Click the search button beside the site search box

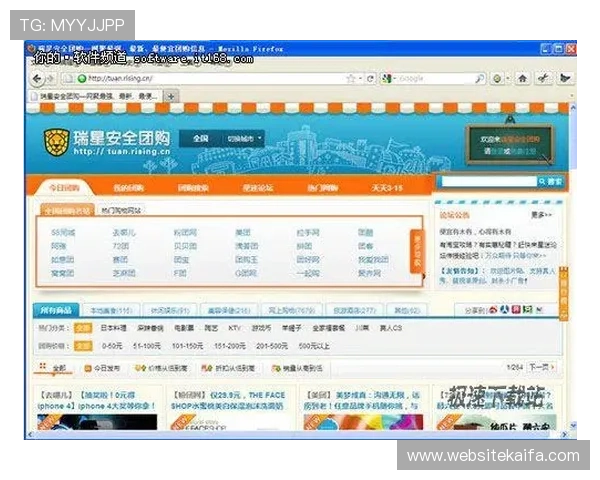pyautogui.click(x=550, y=181)
